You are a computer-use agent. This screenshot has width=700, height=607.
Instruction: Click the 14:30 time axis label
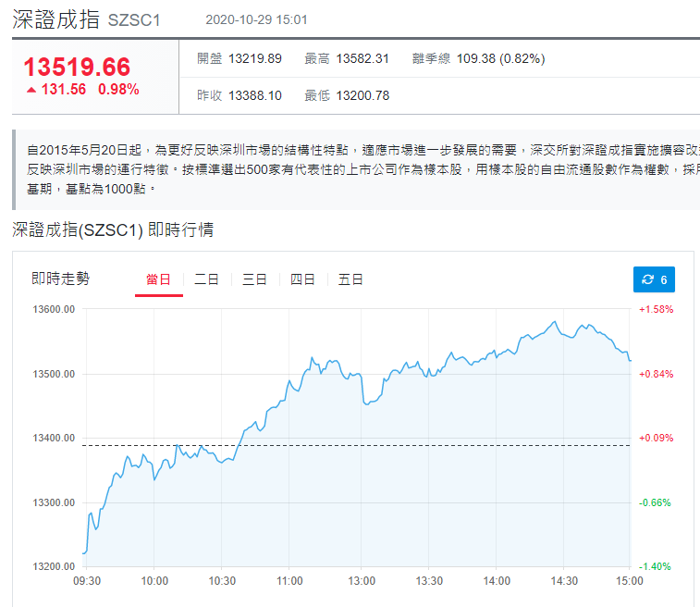(x=564, y=581)
